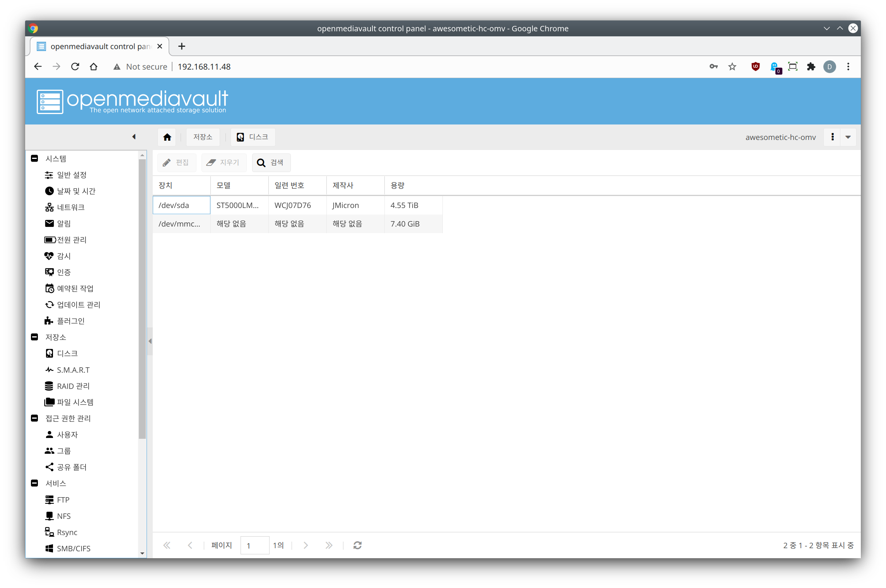Open S.M.A.R.T in the sidebar

tap(73, 370)
